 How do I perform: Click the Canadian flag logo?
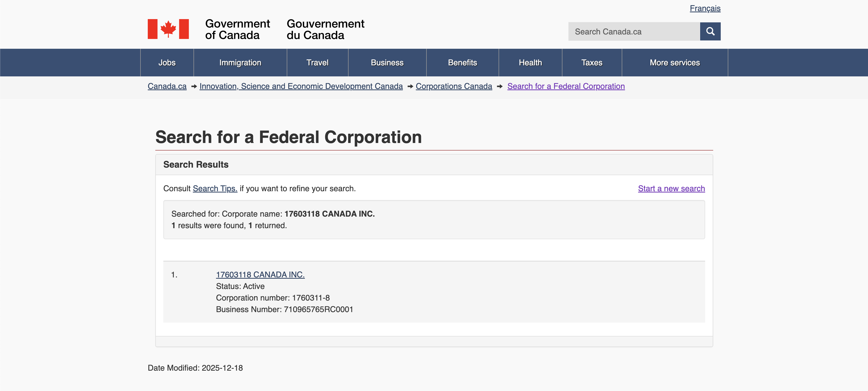click(x=168, y=29)
